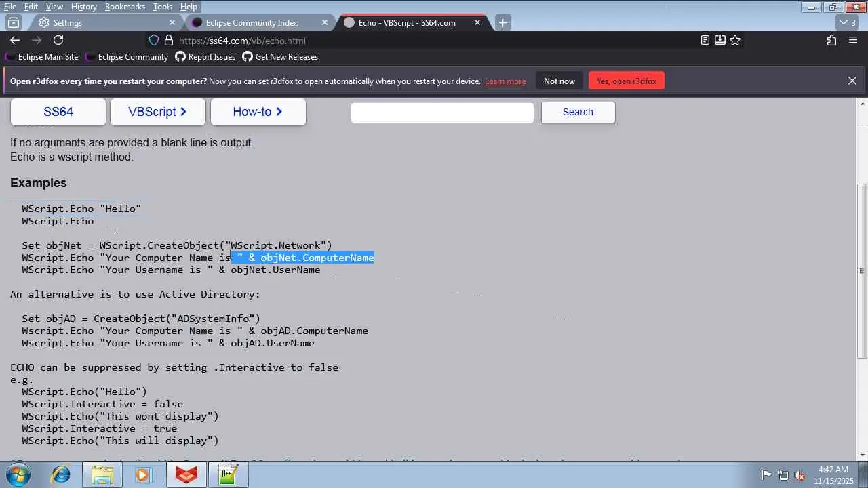Go back one page

point(15,40)
